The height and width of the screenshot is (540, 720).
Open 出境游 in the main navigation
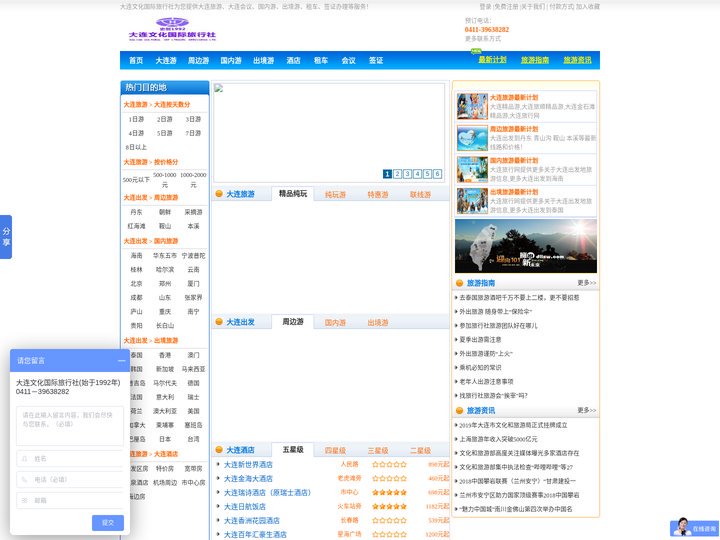tap(264, 60)
